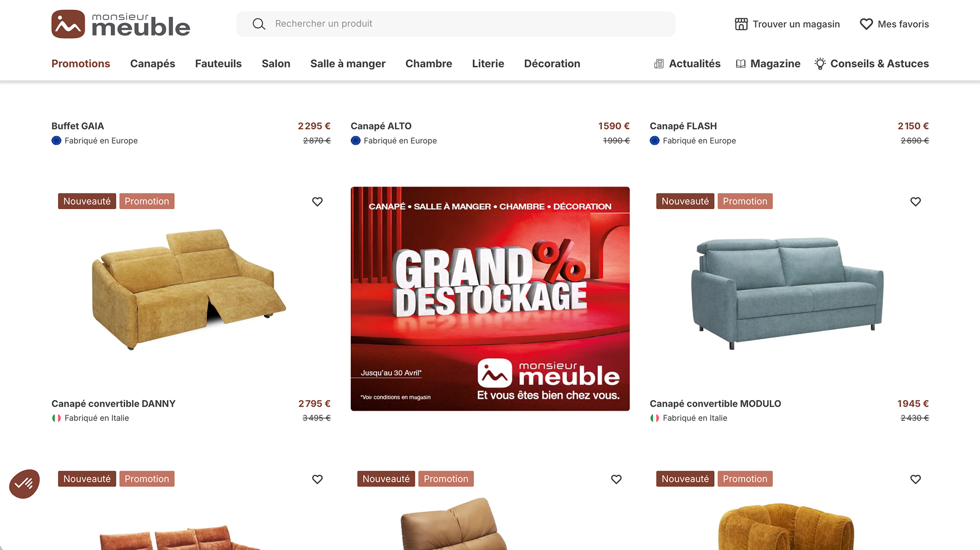
Task: Click the Monsieur Meuble logo
Action: point(120,24)
